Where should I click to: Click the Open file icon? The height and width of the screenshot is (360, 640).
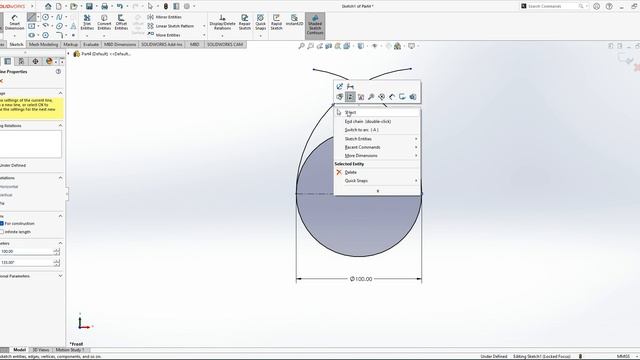tap(73, 6)
